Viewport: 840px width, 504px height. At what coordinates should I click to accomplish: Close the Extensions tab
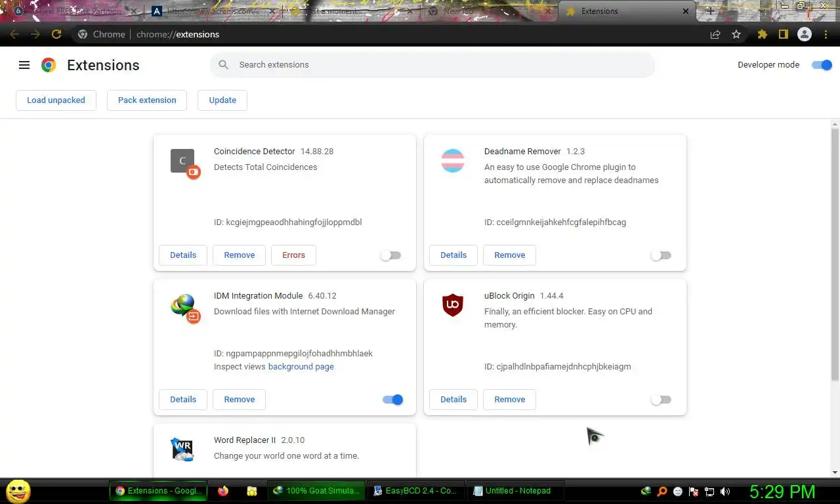[x=686, y=11]
